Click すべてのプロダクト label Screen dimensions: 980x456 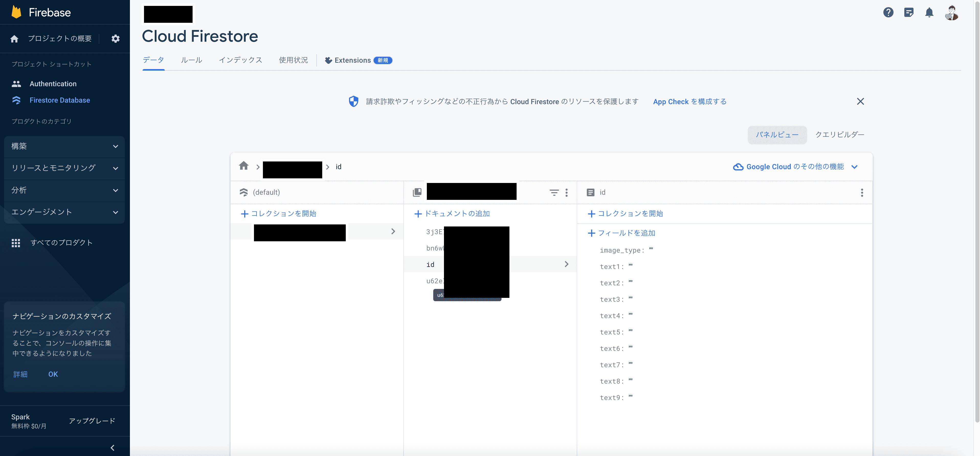point(62,243)
